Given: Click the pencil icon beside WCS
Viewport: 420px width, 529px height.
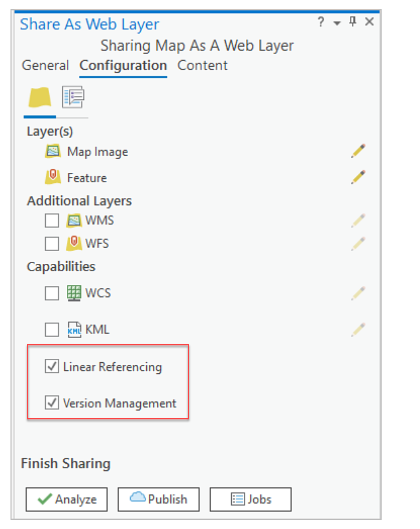Looking at the screenshot, I should pos(358,293).
